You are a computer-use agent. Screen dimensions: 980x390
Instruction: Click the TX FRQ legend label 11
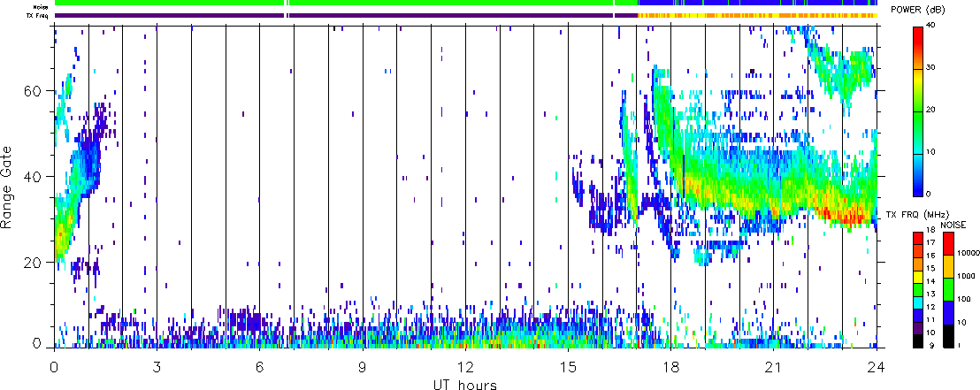click(930, 319)
